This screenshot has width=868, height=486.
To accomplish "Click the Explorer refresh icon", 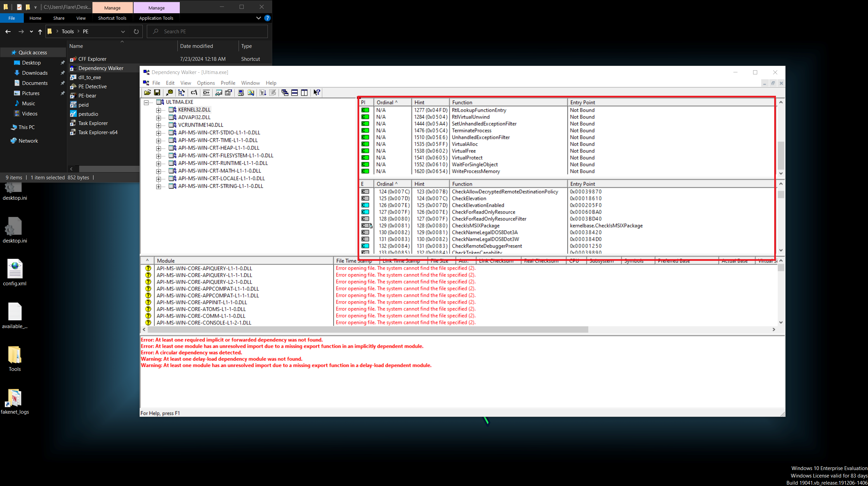I will coord(136,31).
